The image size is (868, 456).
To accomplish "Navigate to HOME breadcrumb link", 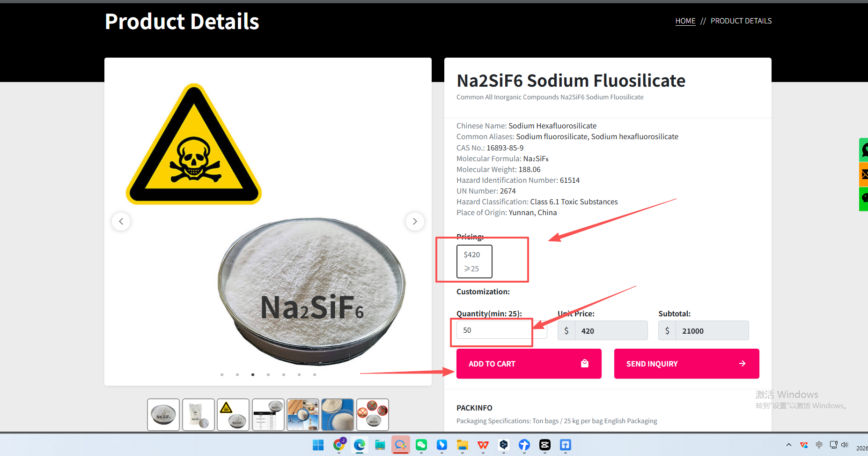I will (x=685, y=21).
